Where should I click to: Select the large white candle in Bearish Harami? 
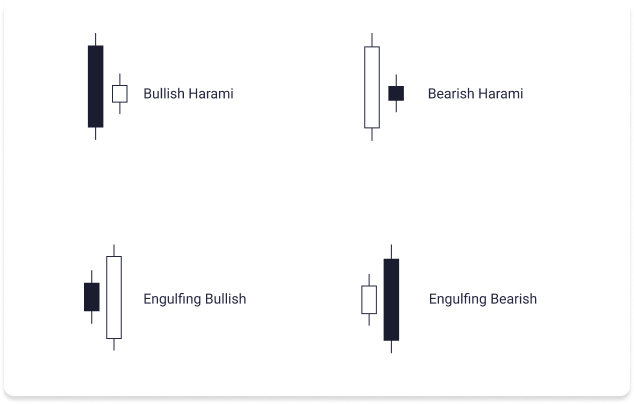[x=372, y=87]
